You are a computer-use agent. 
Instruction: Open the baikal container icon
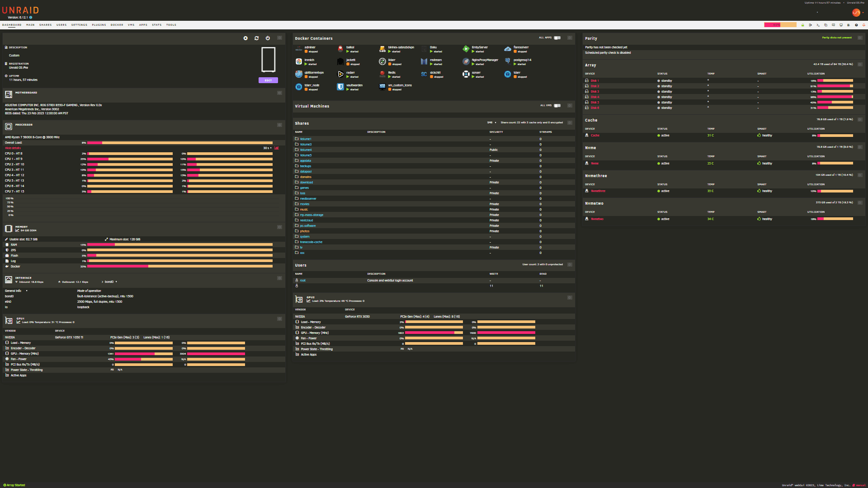click(340, 49)
